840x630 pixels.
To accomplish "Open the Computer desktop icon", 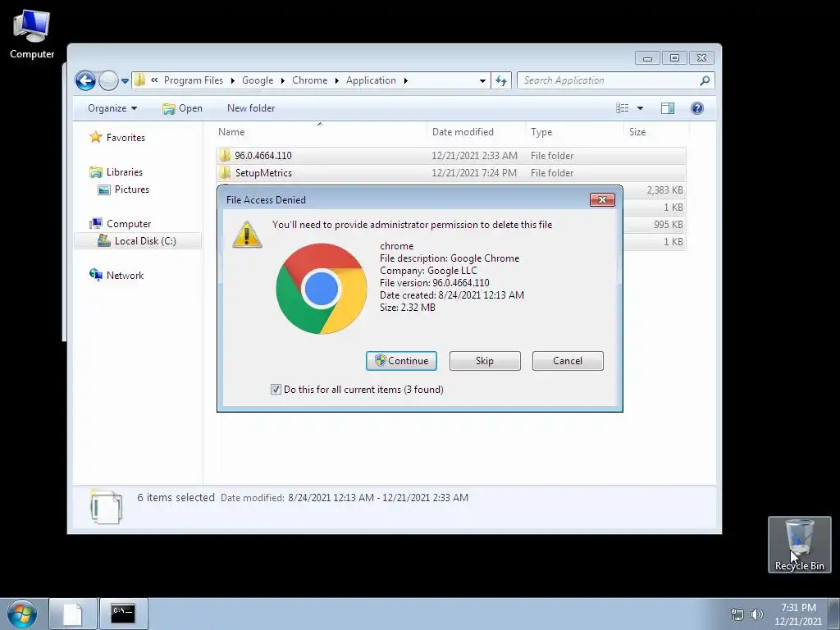I will point(32,34).
